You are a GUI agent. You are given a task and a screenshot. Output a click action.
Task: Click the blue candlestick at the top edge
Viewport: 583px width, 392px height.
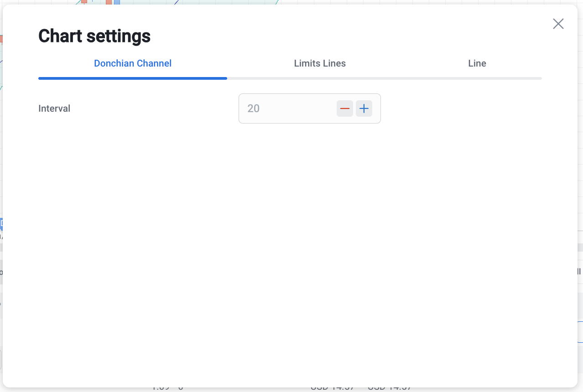[x=117, y=2]
